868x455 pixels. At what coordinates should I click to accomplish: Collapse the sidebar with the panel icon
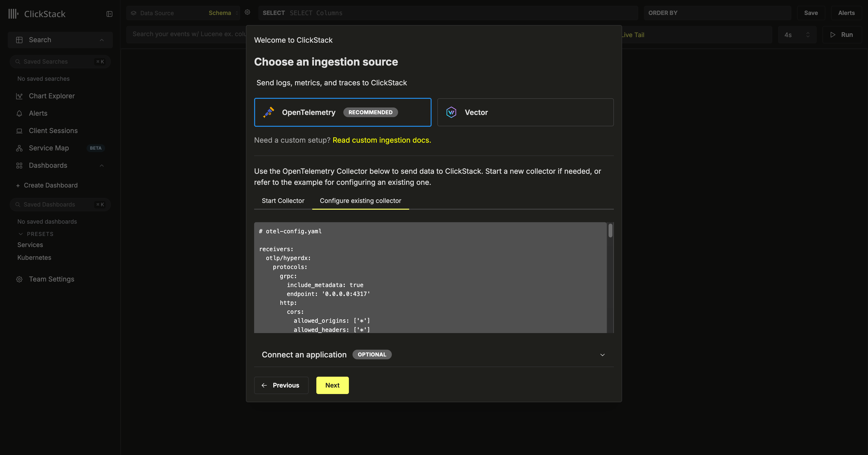(109, 14)
